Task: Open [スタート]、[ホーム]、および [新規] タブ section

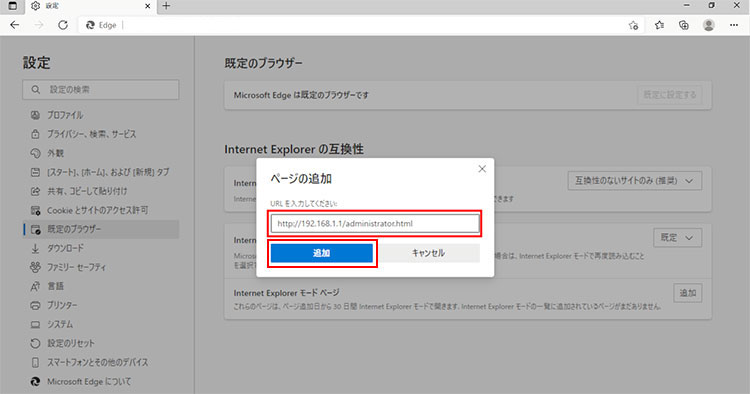Action: pyautogui.click(x=100, y=172)
